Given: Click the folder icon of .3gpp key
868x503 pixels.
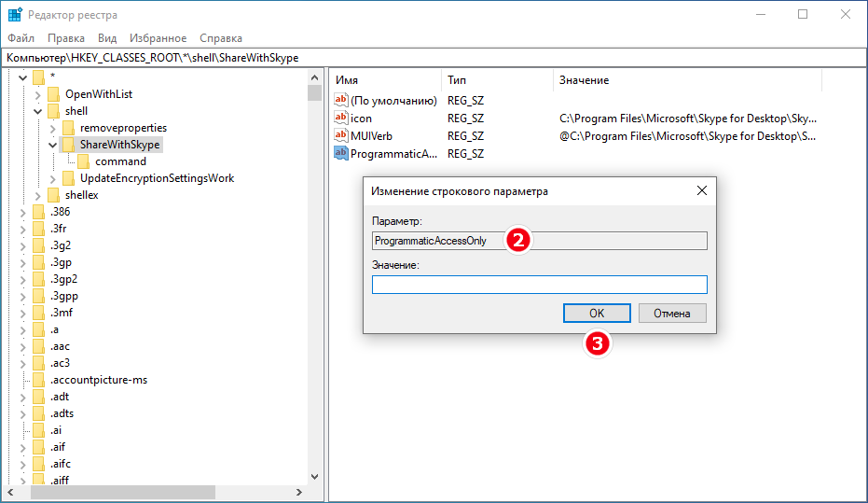Looking at the screenshot, I should [39, 296].
